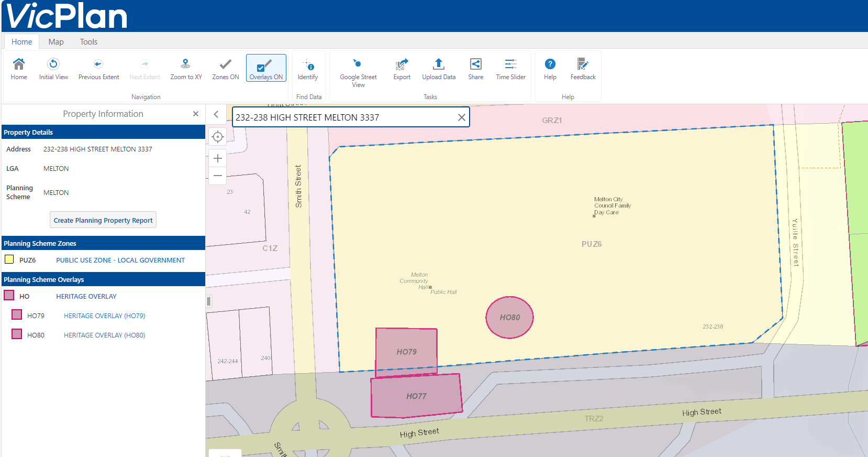Click the Property Details section header
The height and width of the screenshot is (457, 868).
[x=103, y=132]
